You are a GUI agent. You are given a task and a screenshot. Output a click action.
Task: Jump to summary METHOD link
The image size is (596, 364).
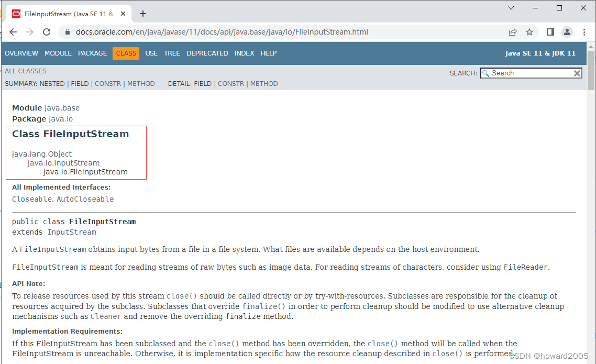pos(141,84)
